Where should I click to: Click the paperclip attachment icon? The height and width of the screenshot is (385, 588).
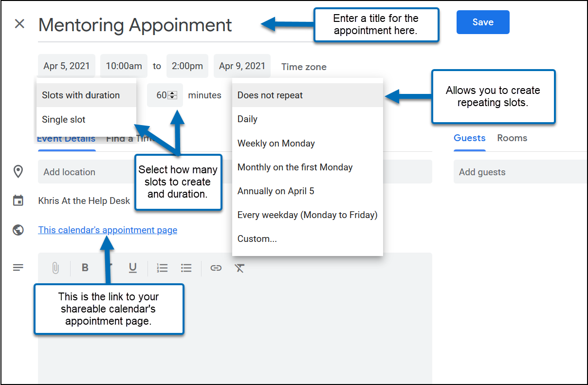[55, 268]
